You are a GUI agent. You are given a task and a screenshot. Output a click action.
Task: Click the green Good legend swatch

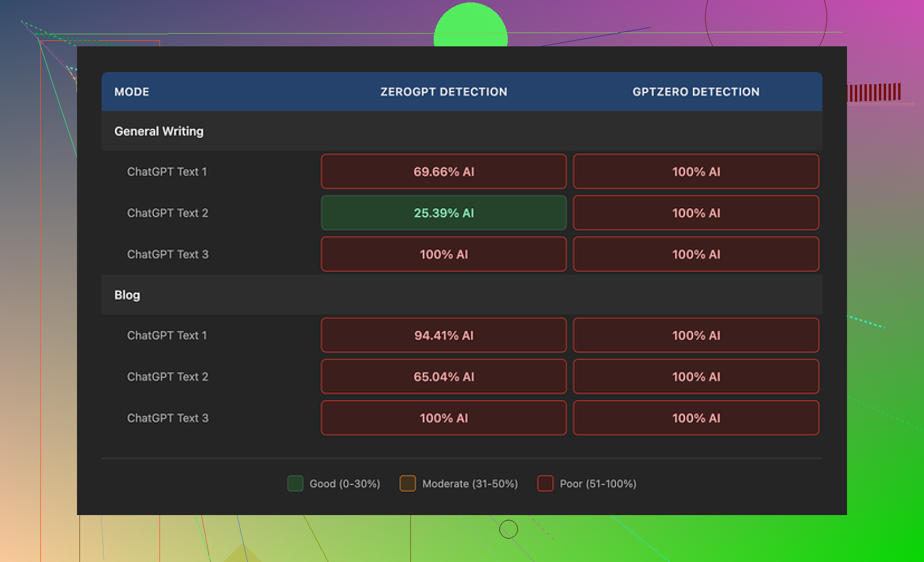(x=295, y=484)
